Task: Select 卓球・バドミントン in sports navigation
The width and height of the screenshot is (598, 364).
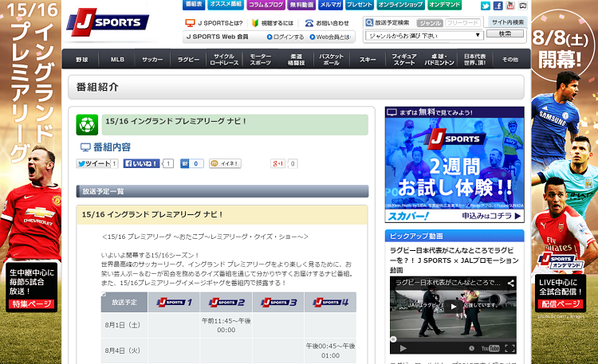Action: pyautogui.click(x=439, y=60)
